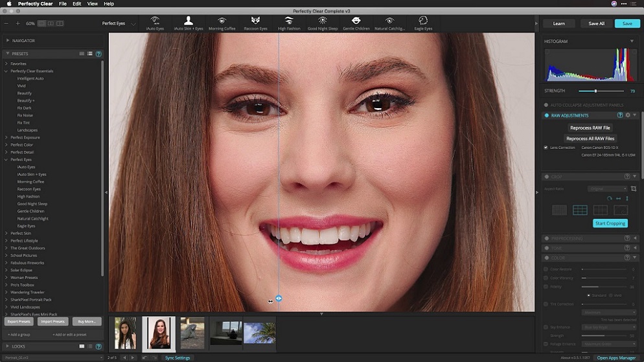Go to the previous image arrow in status bar
644x362 pixels.
click(125, 358)
